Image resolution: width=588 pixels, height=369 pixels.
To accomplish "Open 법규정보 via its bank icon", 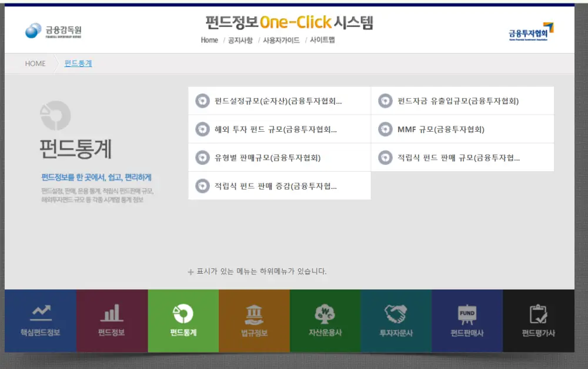I will pos(254,313).
